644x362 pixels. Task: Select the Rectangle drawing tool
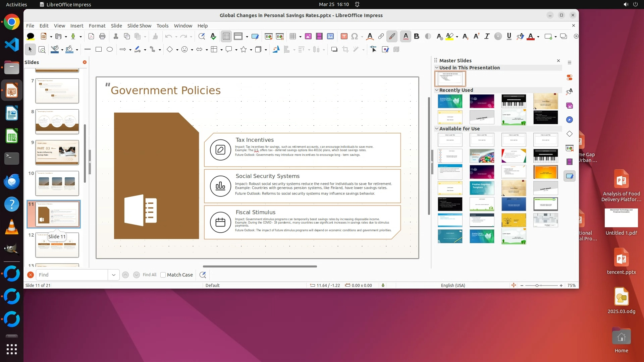pyautogui.click(x=98, y=49)
